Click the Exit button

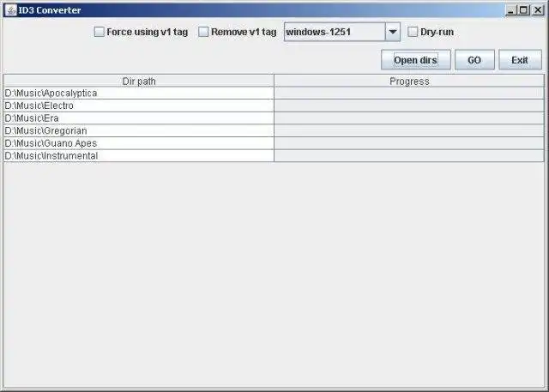520,60
